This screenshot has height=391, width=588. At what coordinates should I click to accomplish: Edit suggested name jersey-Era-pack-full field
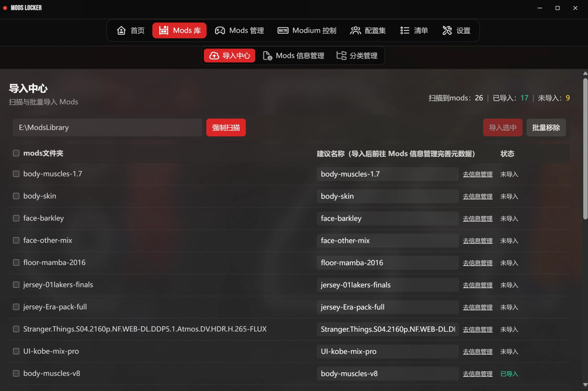pyautogui.click(x=388, y=307)
